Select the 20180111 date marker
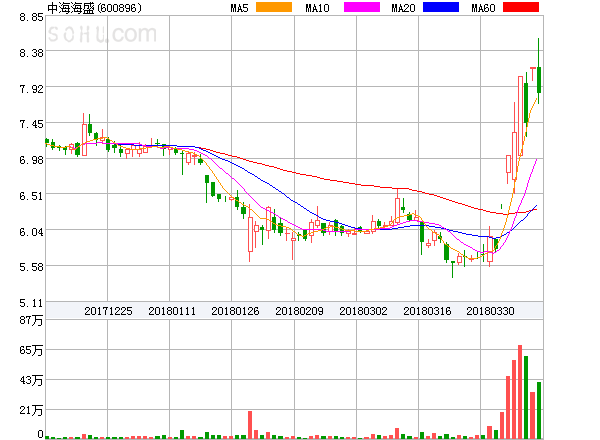Image resolution: width=600 pixels, height=440 pixels. (172, 311)
